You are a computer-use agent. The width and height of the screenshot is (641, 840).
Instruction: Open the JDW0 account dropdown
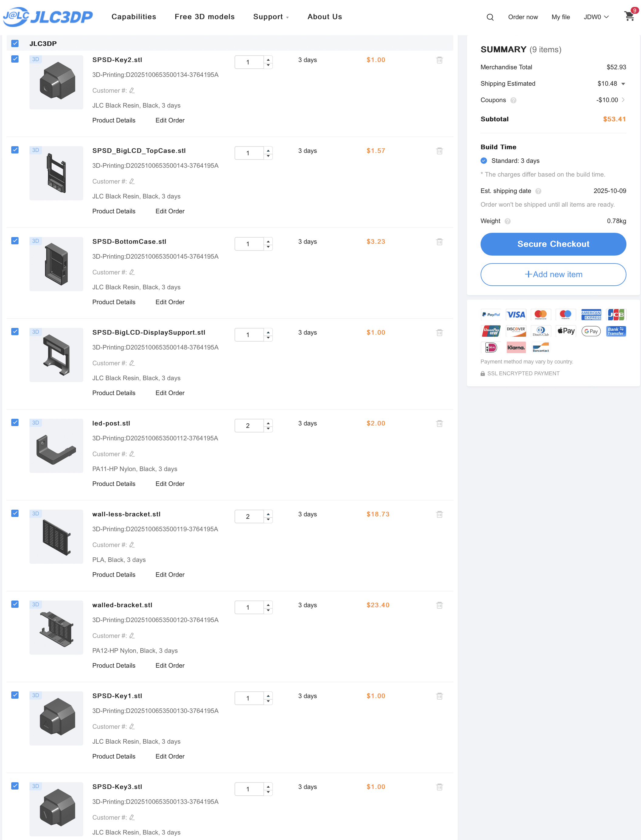coord(596,17)
